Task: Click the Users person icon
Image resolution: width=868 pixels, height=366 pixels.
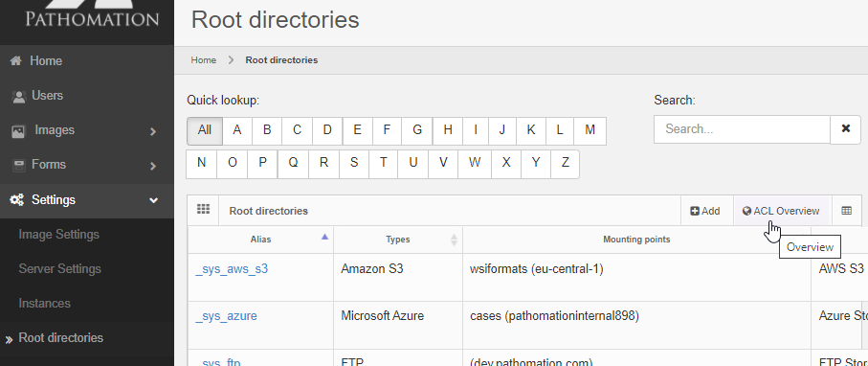Action: click(19, 97)
